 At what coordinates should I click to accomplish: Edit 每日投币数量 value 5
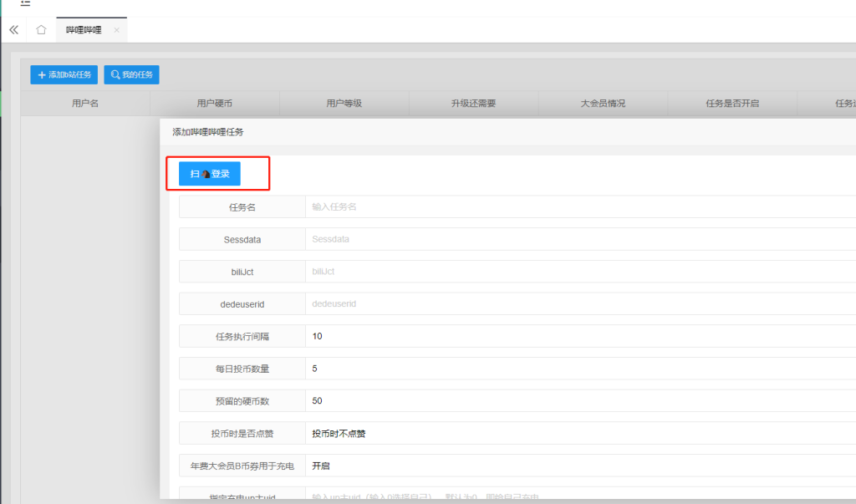(x=580, y=369)
